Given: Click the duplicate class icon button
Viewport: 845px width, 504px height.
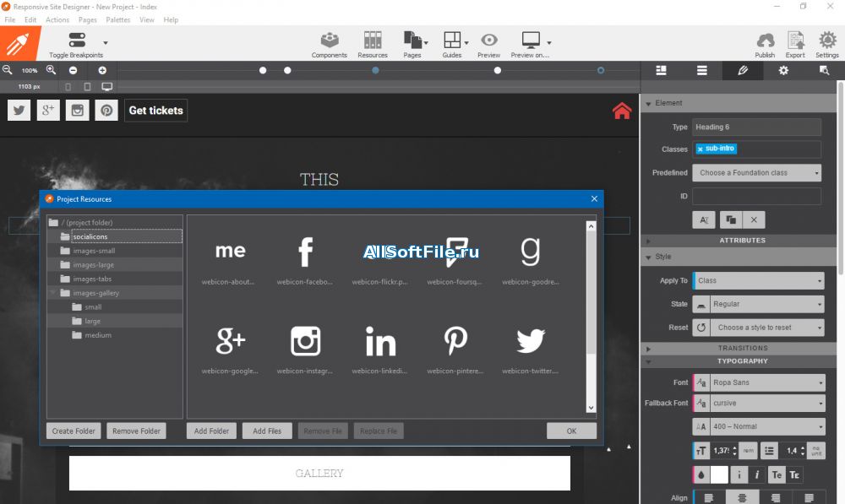Looking at the screenshot, I should (731, 219).
